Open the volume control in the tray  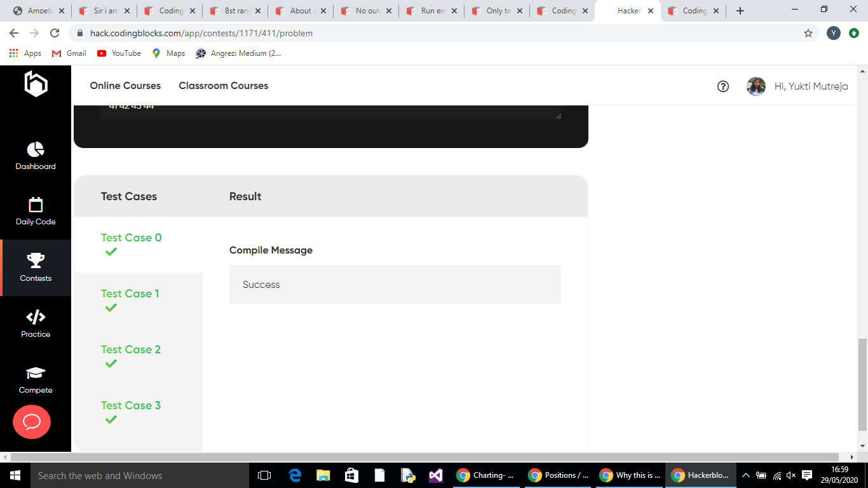(x=791, y=475)
